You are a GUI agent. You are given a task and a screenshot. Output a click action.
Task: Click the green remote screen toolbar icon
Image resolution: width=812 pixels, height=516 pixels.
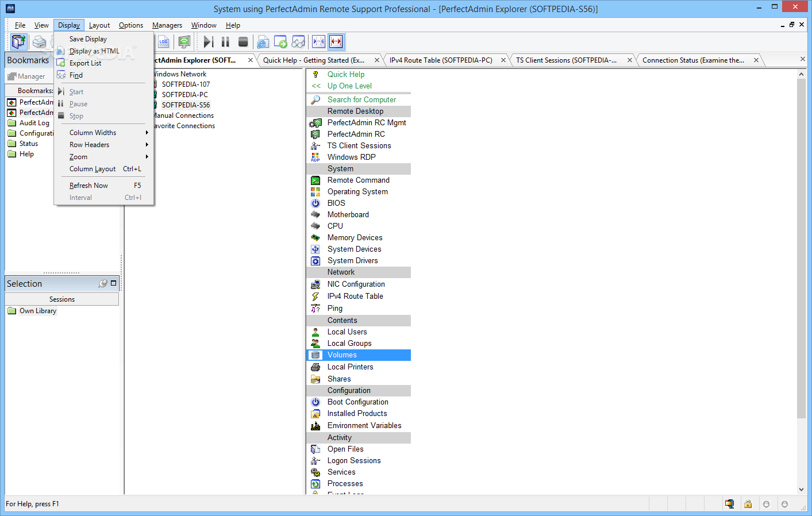[x=184, y=41]
